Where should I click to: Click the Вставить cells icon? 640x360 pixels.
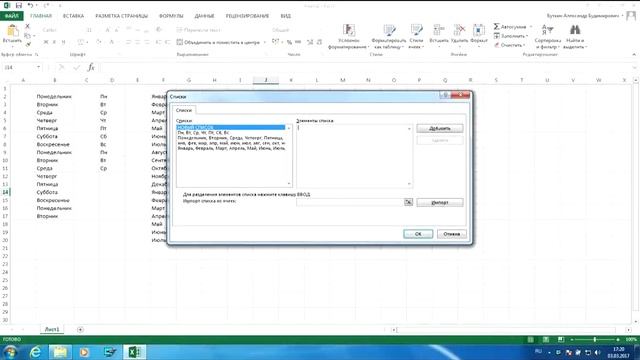[439, 30]
